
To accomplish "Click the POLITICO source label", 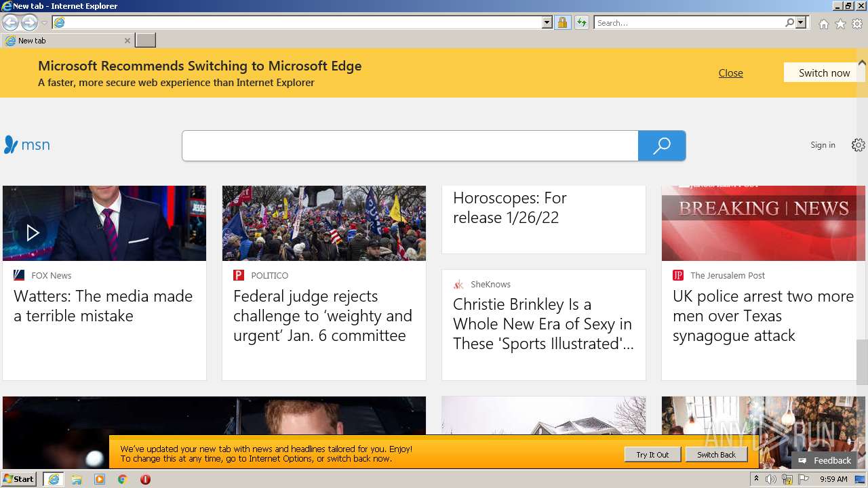I will click(x=269, y=275).
